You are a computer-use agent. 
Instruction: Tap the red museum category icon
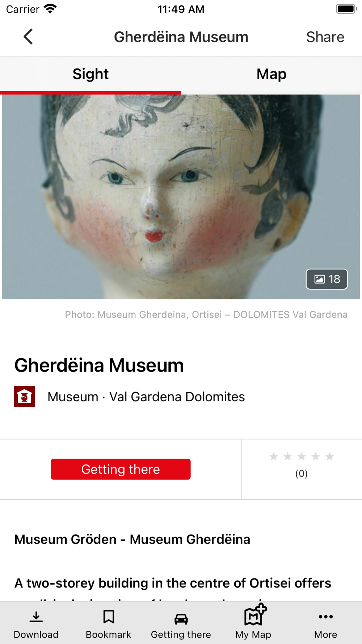[x=25, y=397]
